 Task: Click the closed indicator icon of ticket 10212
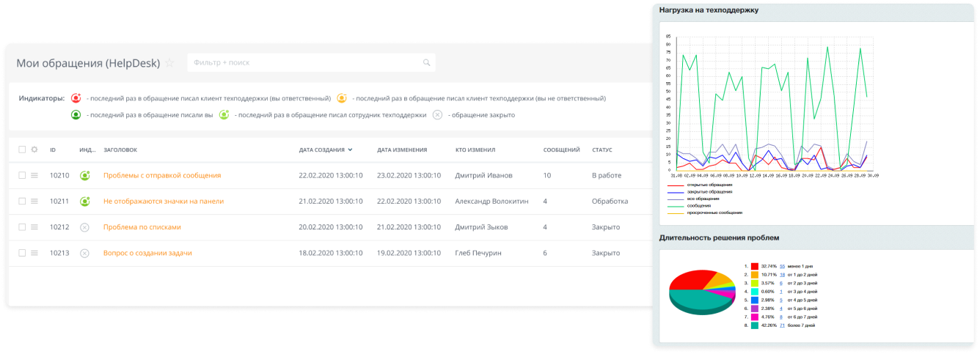(x=84, y=227)
